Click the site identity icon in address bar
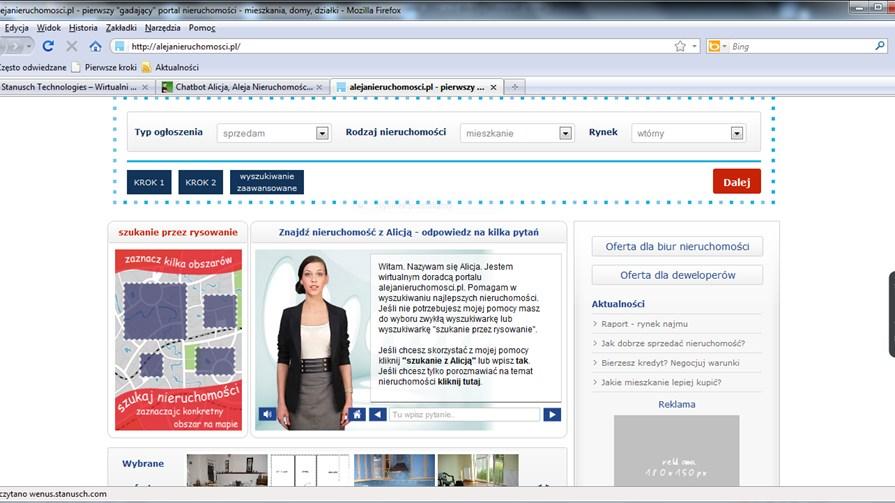This screenshot has height=503, width=895. click(119, 46)
